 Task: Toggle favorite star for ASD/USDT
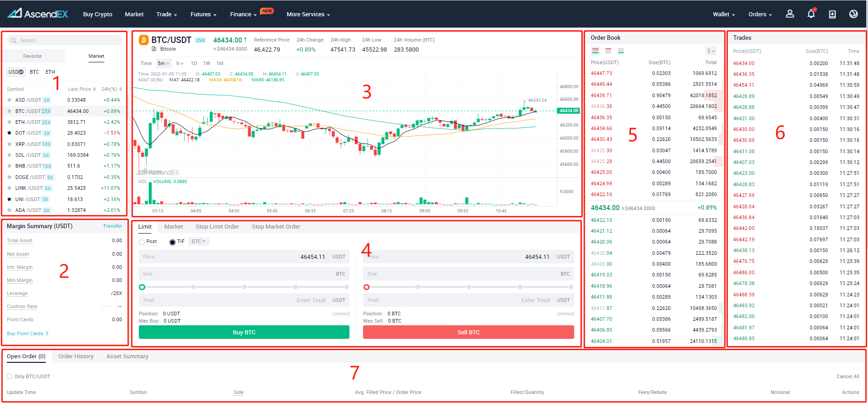(9, 100)
